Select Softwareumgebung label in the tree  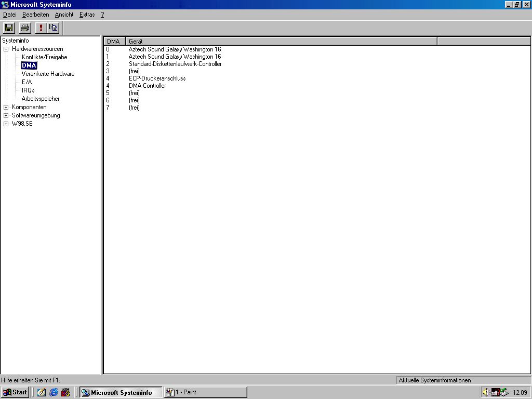pyautogui.click(x=36, y=115)
